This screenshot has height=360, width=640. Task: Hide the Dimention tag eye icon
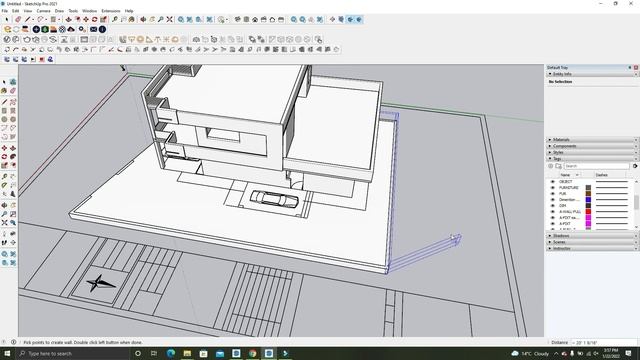tap(553, 200)
